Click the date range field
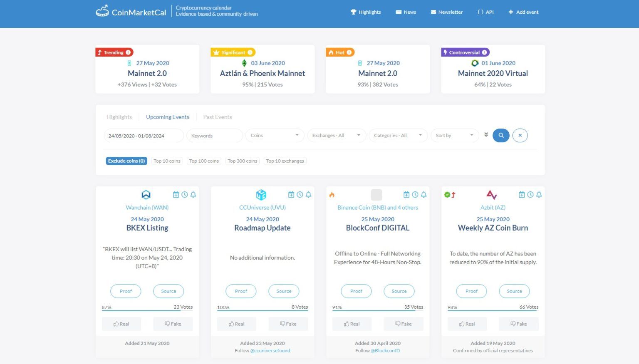Screen dimensions: 639x364 pos(144,136)
